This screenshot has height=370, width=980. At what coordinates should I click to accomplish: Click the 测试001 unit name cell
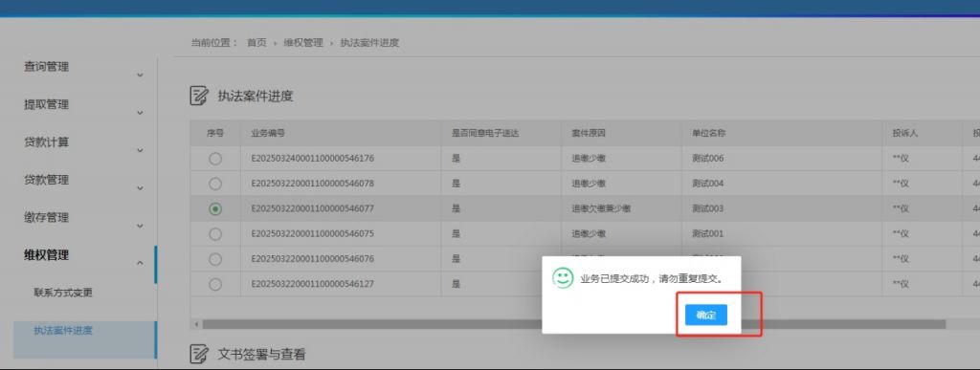(x=707, y=234)
